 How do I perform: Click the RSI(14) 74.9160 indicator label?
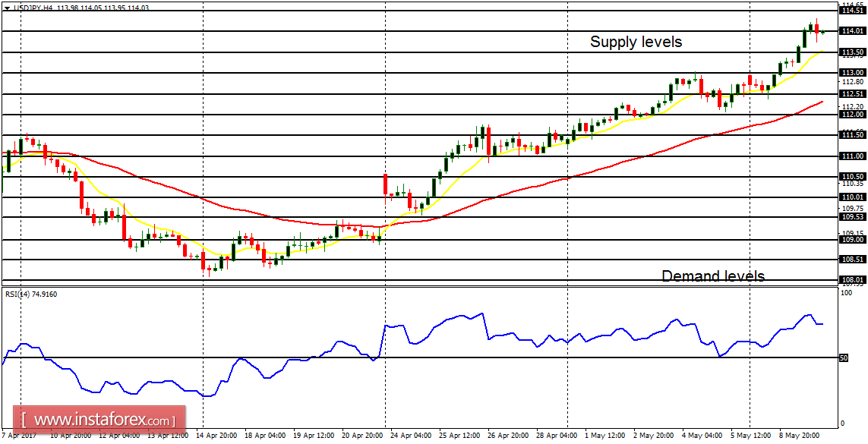31,294
